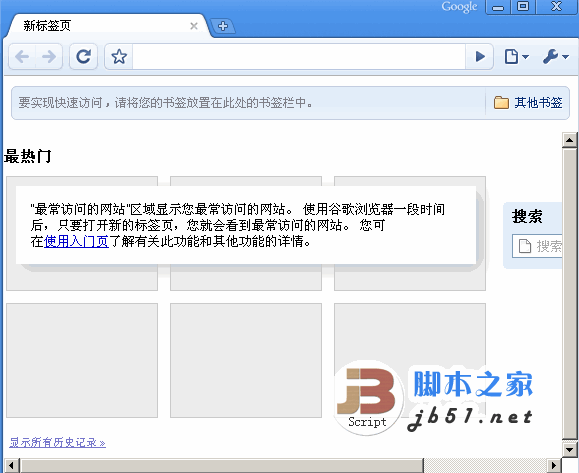The width and height of the screenshot is (579, 473).
Task: Click in the 搜索 search box
Action: pyautogui.click(x=537, y=246)
